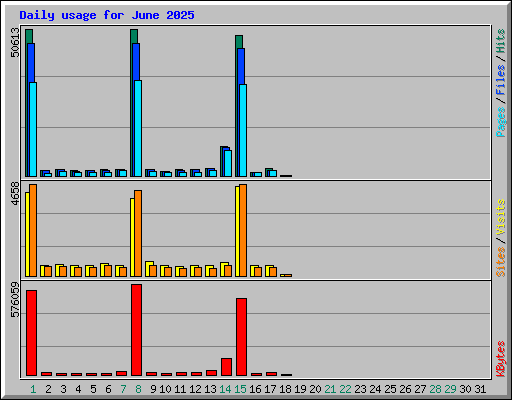Screen dimensions: 512x400
Task: Click the day 31 axis label
Action: pyautogui.click(x=480, y=389)
